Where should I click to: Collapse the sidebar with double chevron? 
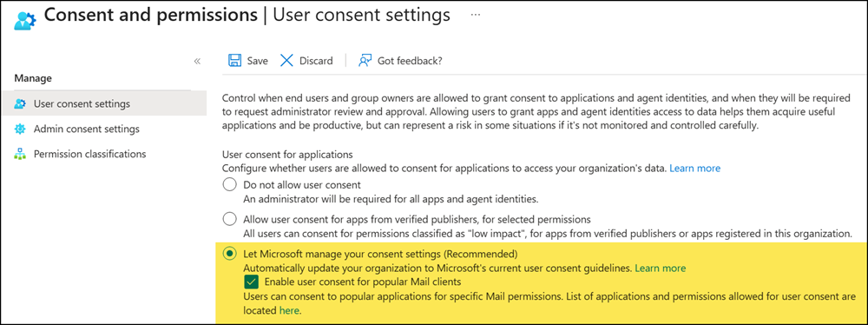pyautogui.click(x=197, y=62)
